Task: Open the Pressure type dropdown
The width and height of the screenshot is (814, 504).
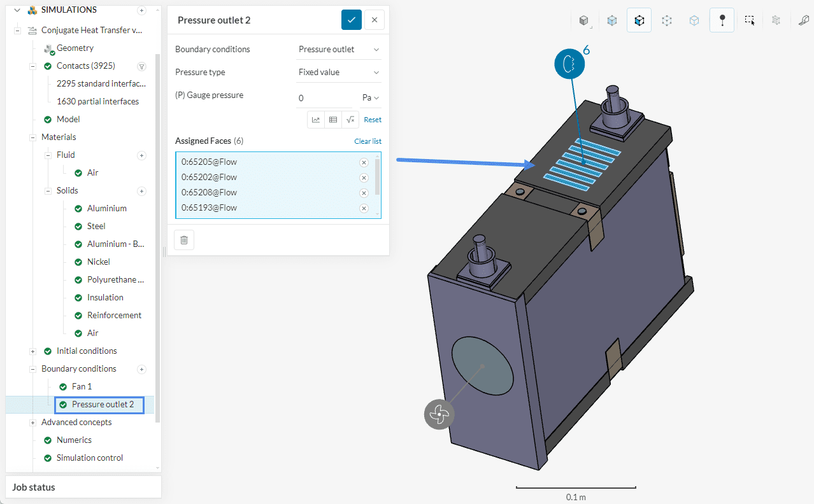Action: 339,73
